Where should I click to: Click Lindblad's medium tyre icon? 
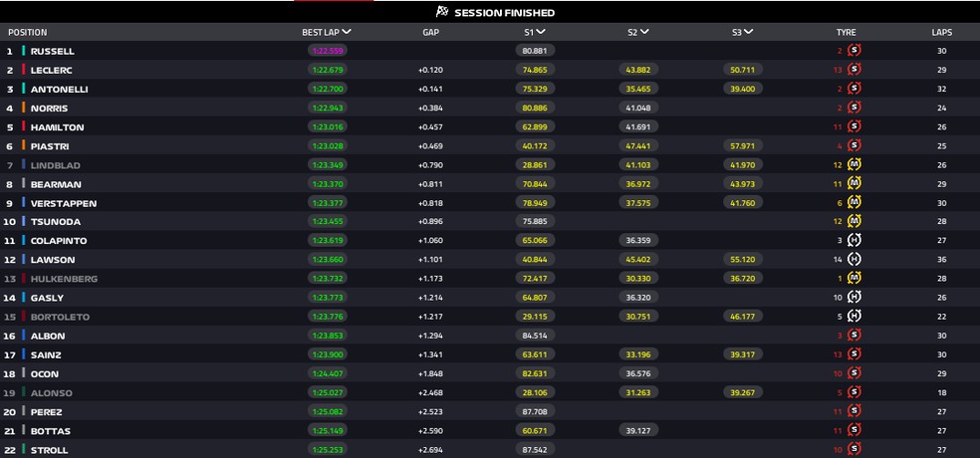854,165
